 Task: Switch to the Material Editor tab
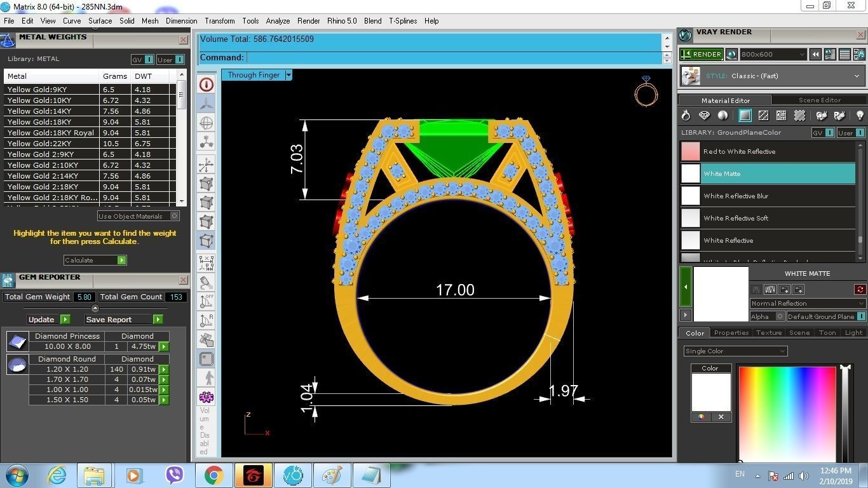[x=726, y=100]
